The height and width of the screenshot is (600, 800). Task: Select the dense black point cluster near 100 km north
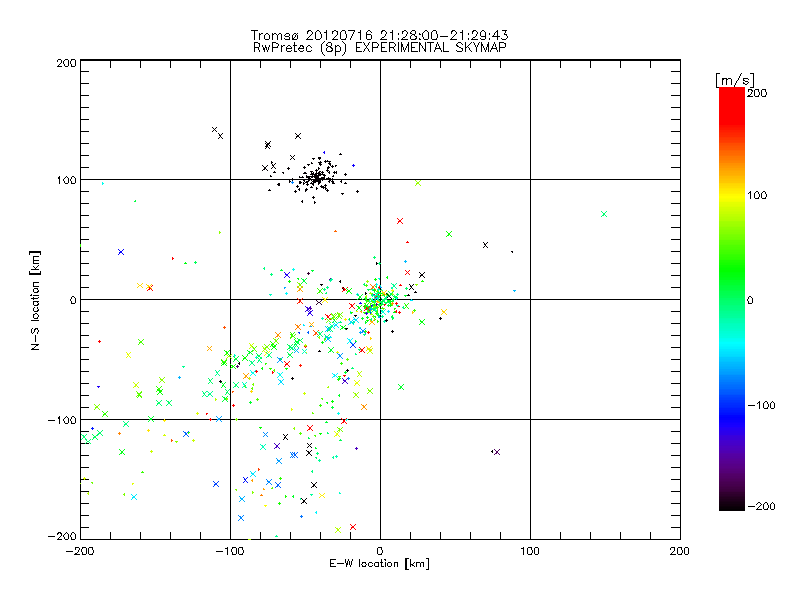(317, 178)
